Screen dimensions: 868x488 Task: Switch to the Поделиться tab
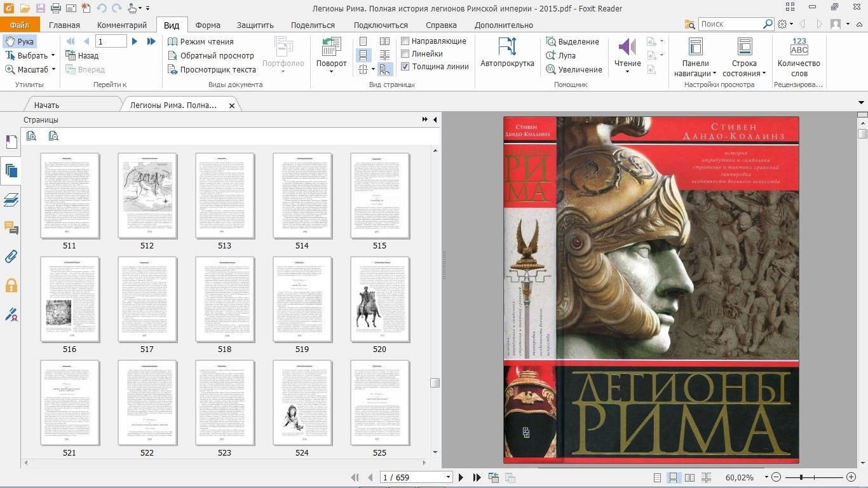point(313,25)
